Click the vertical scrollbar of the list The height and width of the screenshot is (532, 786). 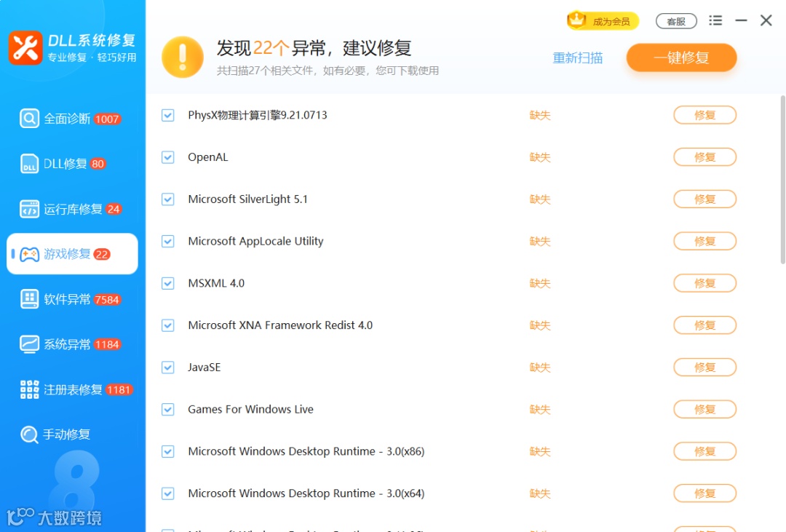[783, 180]
